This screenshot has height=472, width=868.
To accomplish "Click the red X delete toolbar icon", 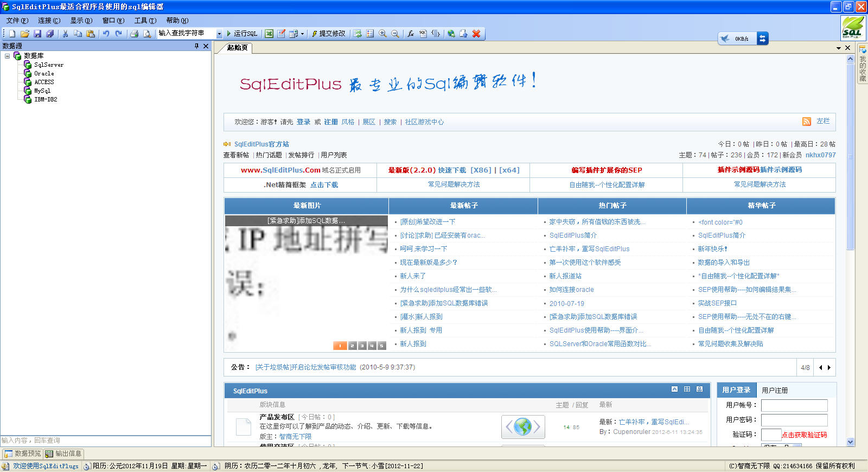I will [x=476, y=34].
